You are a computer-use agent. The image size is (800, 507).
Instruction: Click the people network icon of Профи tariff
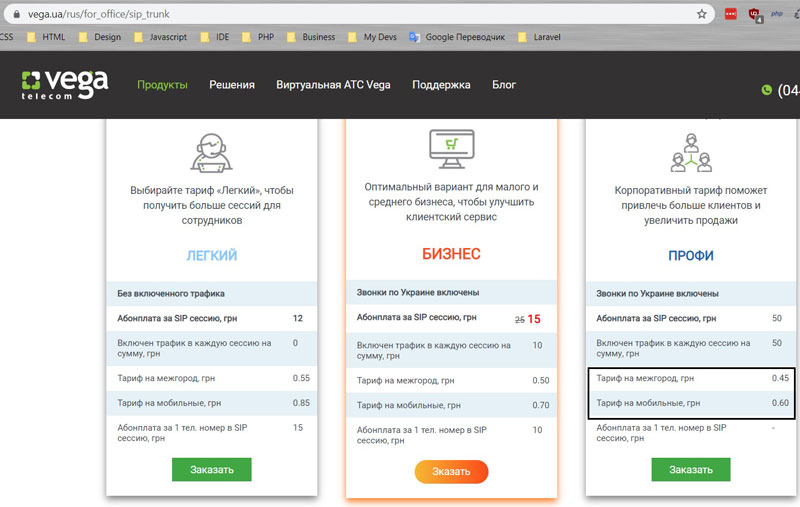(x=691, y=153)
